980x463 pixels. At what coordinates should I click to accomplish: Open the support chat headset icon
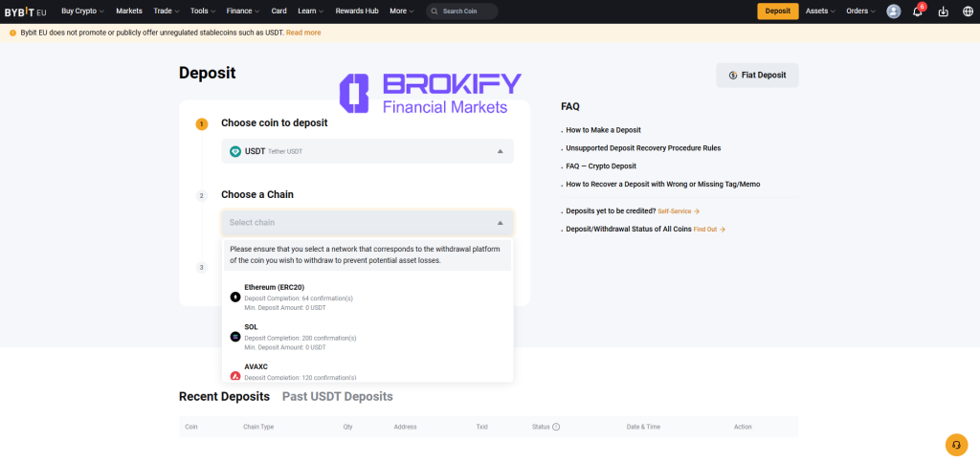[x=956, y=445]
